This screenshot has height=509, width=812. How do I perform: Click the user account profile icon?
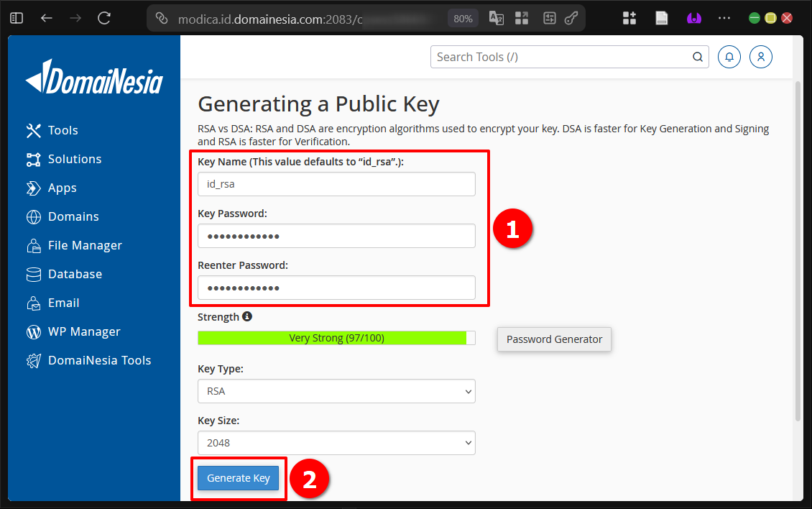760,56
